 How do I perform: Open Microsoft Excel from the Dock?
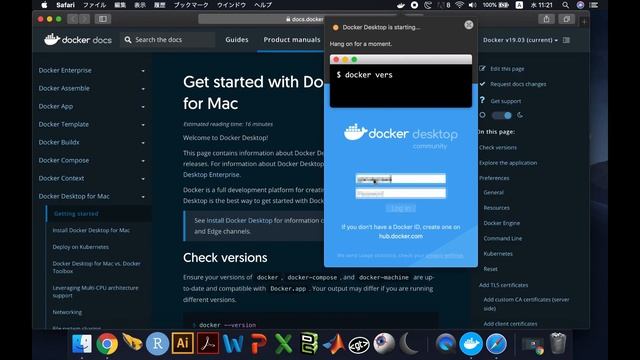pos(284,344)
